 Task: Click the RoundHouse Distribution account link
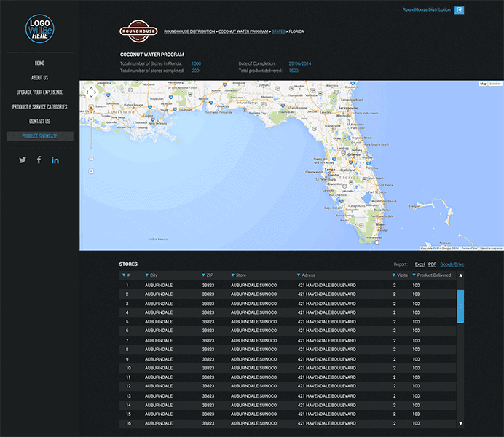pos(426,10)
